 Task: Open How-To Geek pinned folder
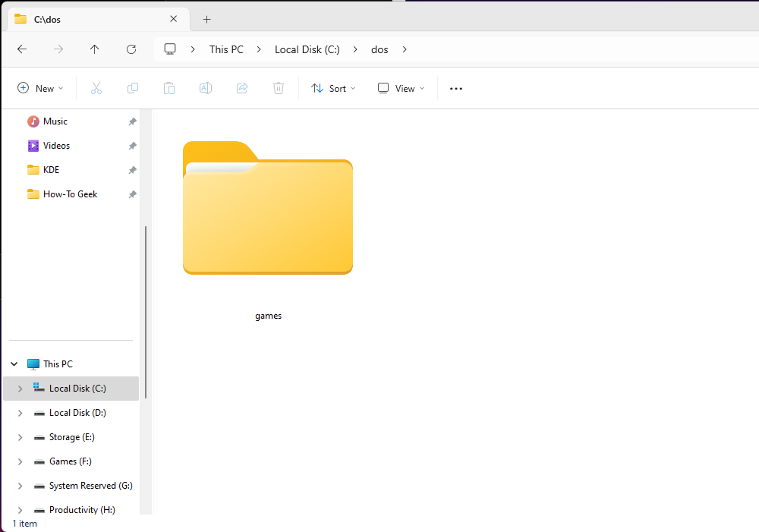[71, 194]
